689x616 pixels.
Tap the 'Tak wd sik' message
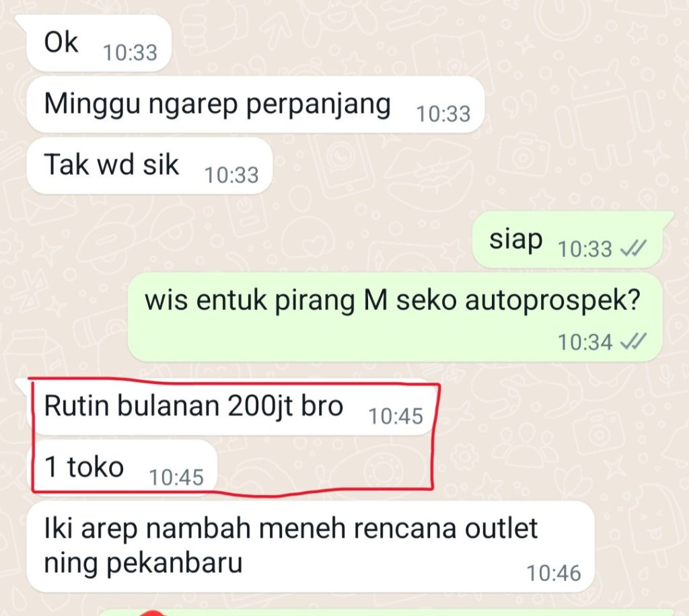(x=149, y=165)
